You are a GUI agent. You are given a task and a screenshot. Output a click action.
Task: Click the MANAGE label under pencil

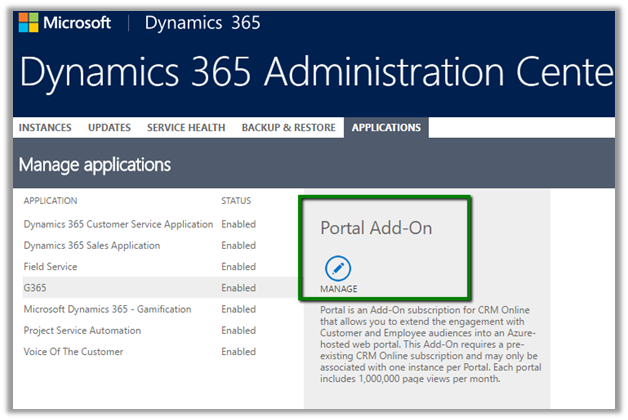tap(338, 289)
